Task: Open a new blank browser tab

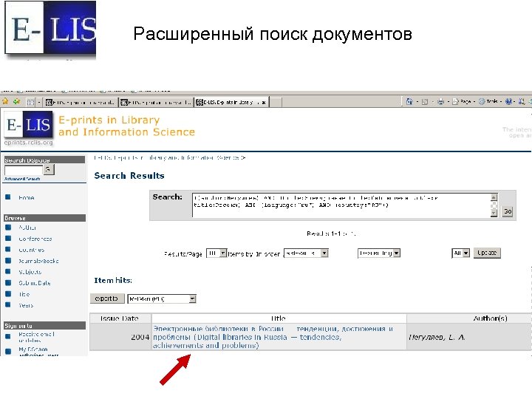Action: [276, 102]
